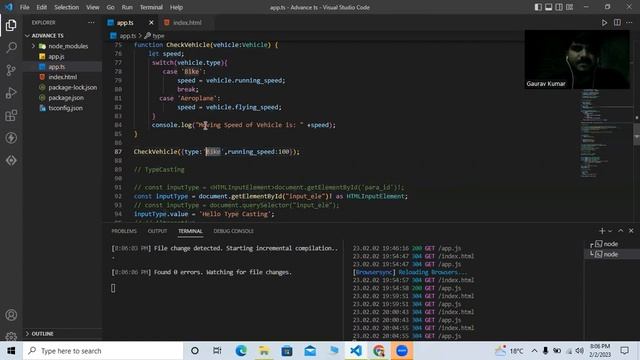Viewport: 640px width, 360px height.
Task: Open editor More Actions ellipsis
Action: (629, 23)
